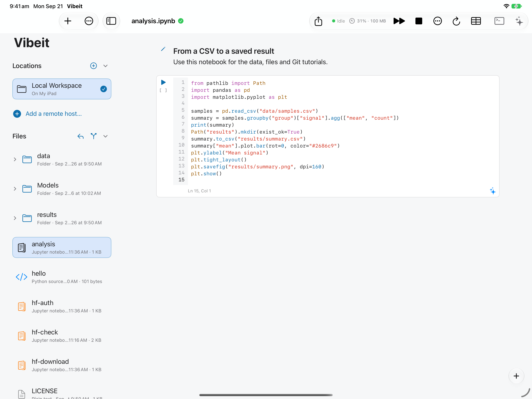This screenshot has width=532, height=399.
Task: Click line number 10 in the gutter
Action: 181,145
